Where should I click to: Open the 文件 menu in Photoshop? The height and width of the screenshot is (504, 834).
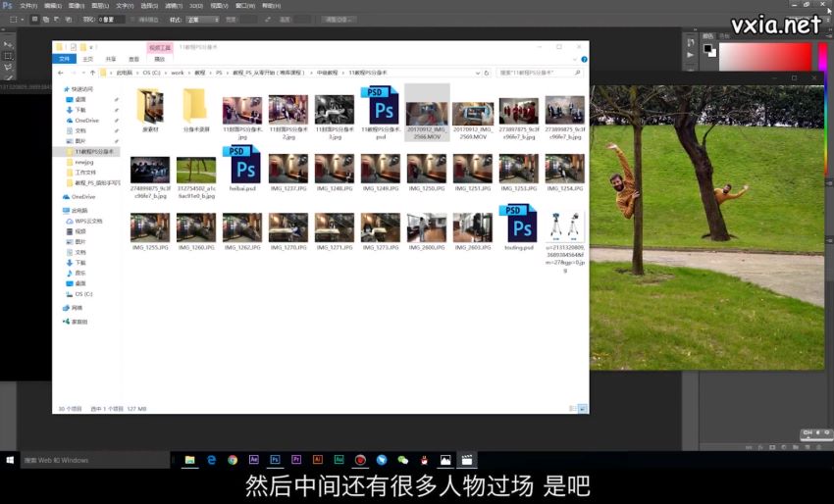(x=28, y=6)
